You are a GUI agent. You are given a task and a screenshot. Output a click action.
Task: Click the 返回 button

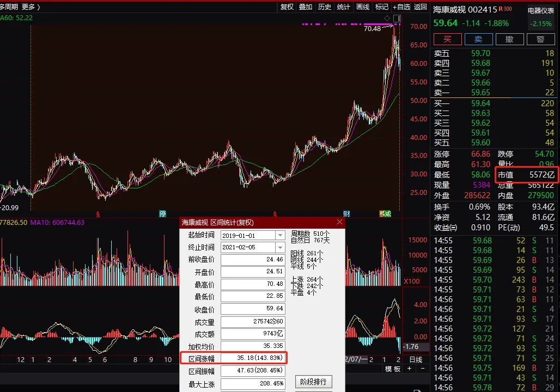(421, 7)
